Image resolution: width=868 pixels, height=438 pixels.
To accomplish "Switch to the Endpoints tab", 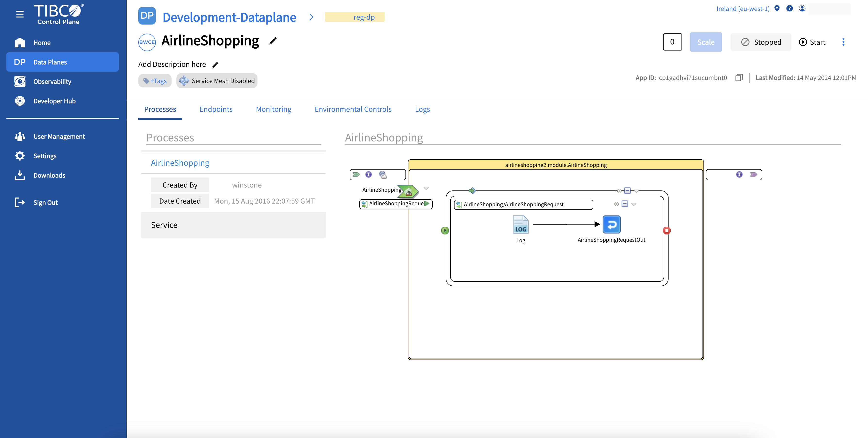I will 216,109.
